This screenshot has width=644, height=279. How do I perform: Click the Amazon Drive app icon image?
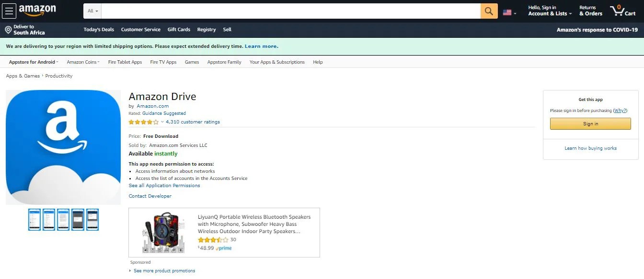(x=63, y=147)
